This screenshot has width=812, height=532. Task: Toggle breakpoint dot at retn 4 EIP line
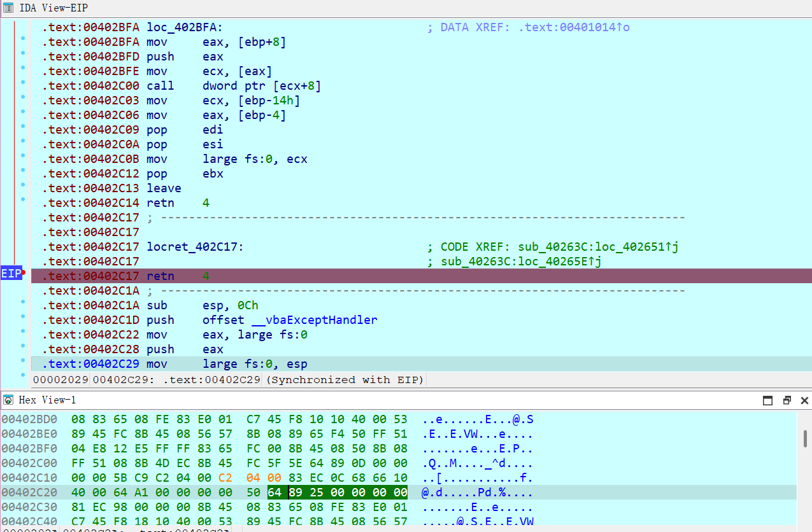pyautogui.click(x=24, y=272)
